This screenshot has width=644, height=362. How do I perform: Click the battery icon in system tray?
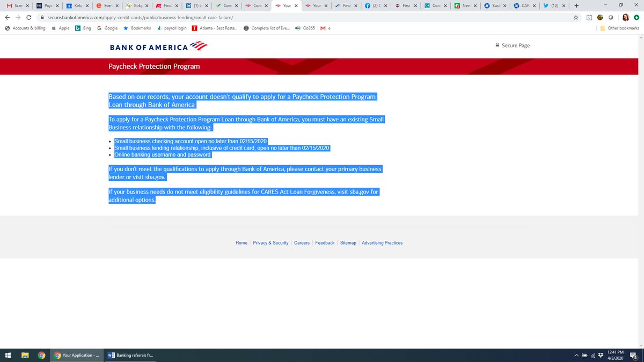click(585, 355)
